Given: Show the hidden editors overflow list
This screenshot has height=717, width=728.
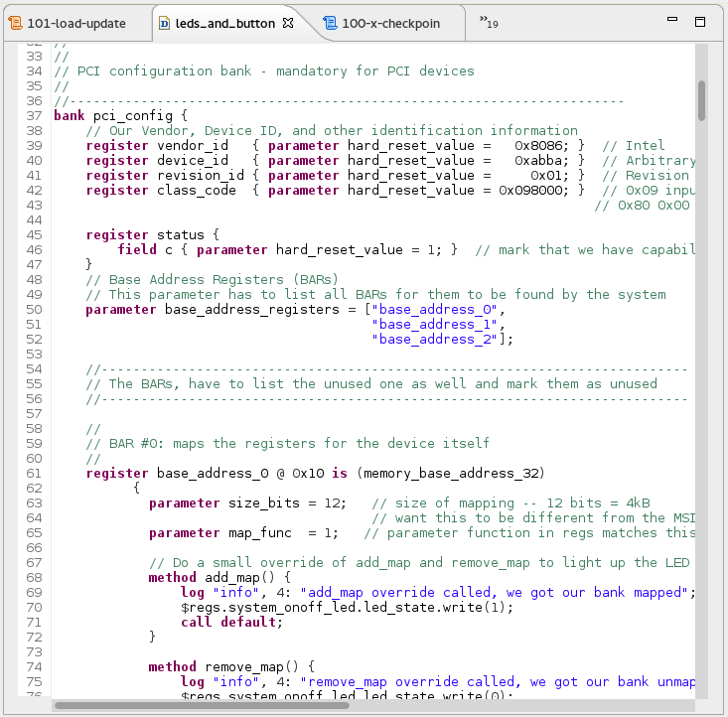Looking at the screenshot, I should (488, 21).
